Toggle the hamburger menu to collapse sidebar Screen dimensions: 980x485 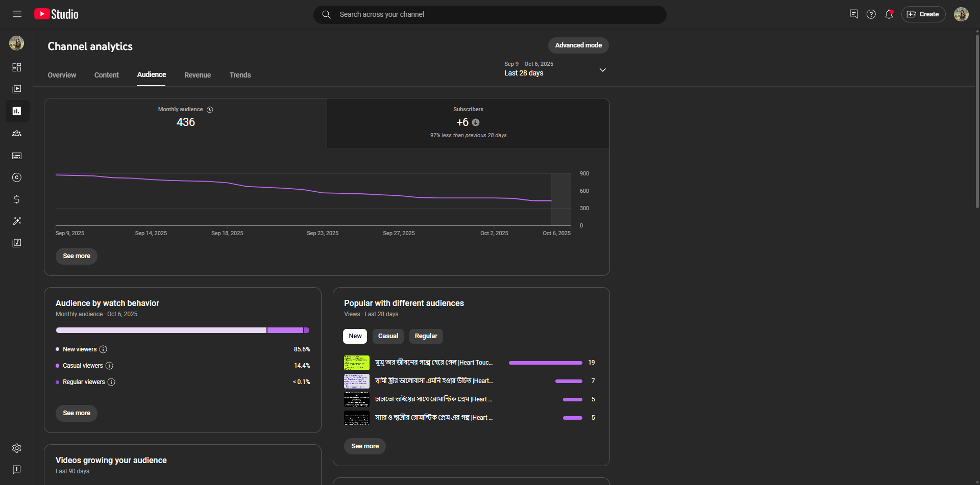(17, 14)
